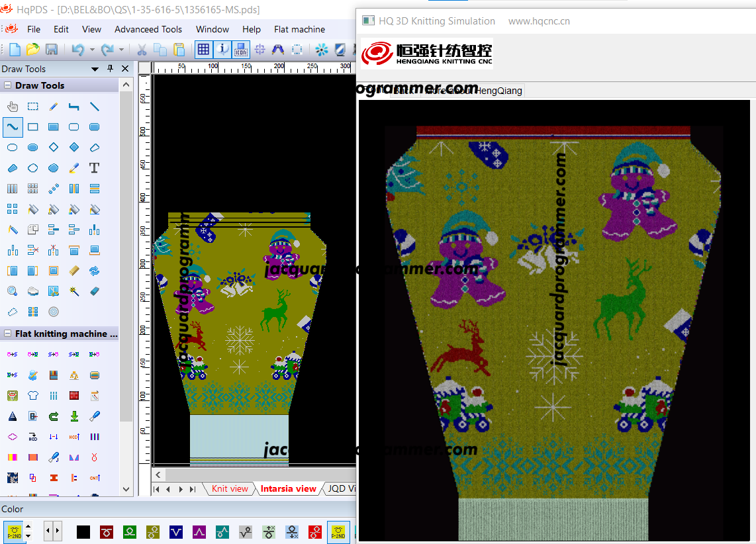The height and width of the screenshot is (544, 756).
Task: Go to the last view tab
Action: pos(193,489)
